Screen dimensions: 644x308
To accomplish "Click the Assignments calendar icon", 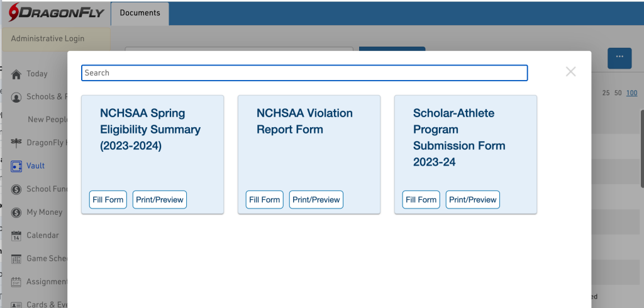I will (16, 282).
